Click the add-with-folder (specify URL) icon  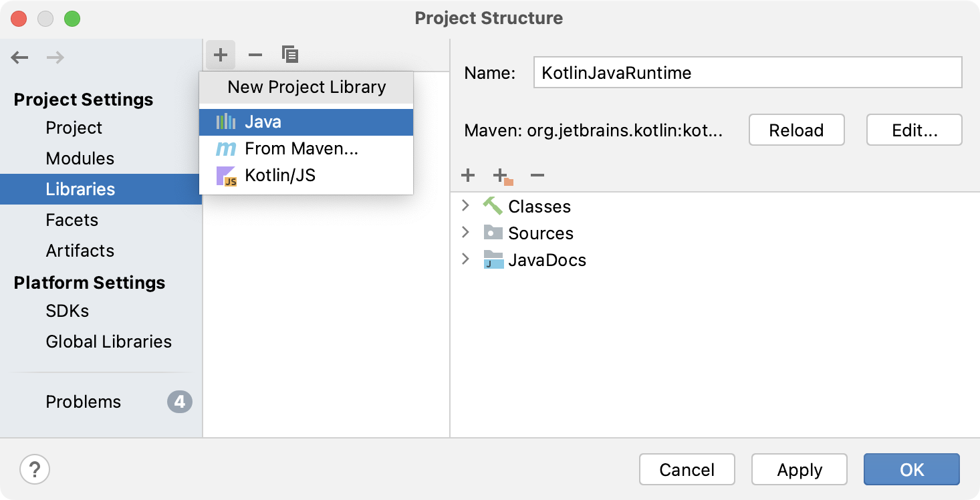503,176
